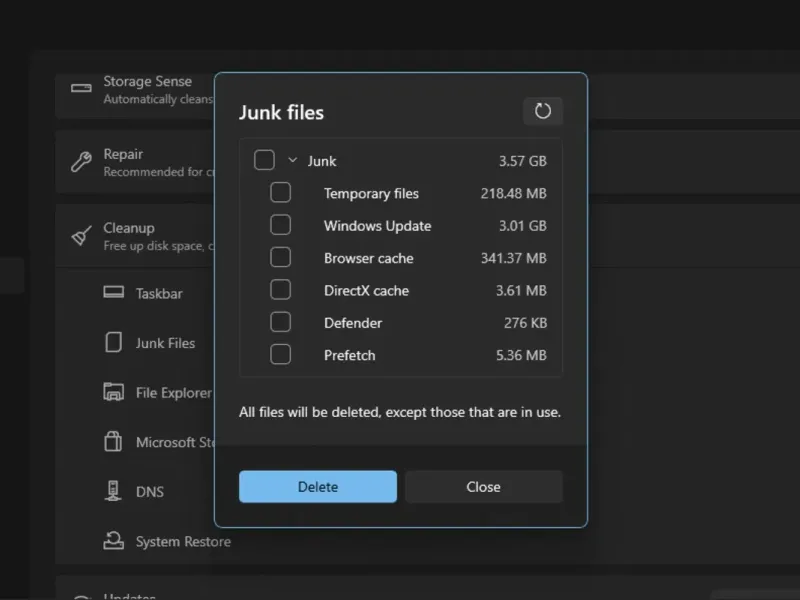This screenshot has height=600, width=800.
Task: Click the Delete button
Action: (x=318, y=487)
